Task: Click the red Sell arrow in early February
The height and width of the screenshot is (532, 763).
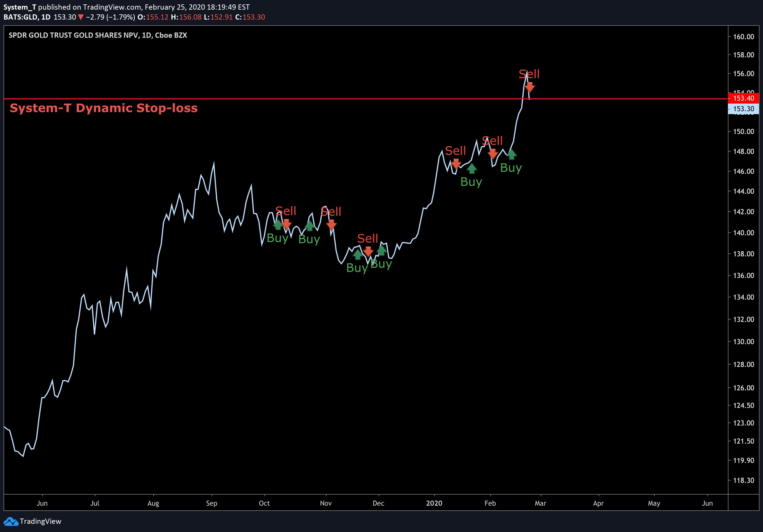Action: [493, 154]
